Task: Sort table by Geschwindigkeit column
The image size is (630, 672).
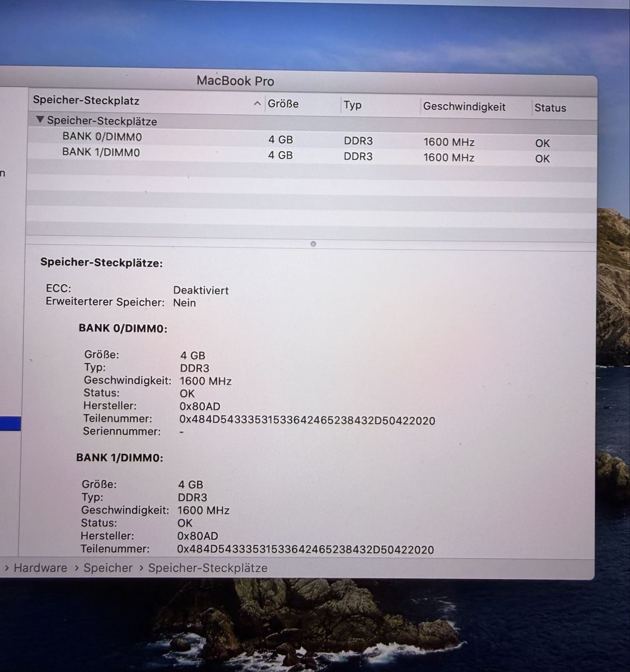Action: click(464, 106)
